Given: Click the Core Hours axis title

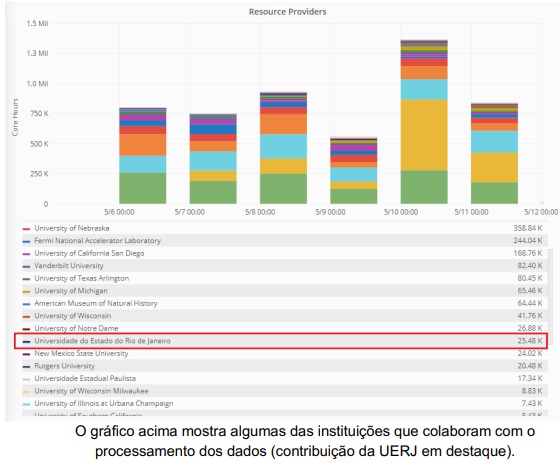Looking at the screenshot, I should (15, 117).
